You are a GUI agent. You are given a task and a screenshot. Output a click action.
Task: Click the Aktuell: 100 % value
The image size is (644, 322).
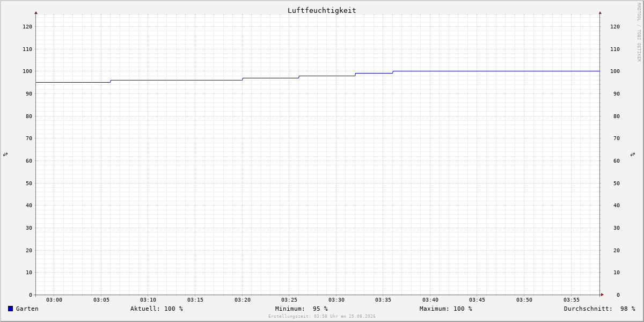click(x=157, y=309)
